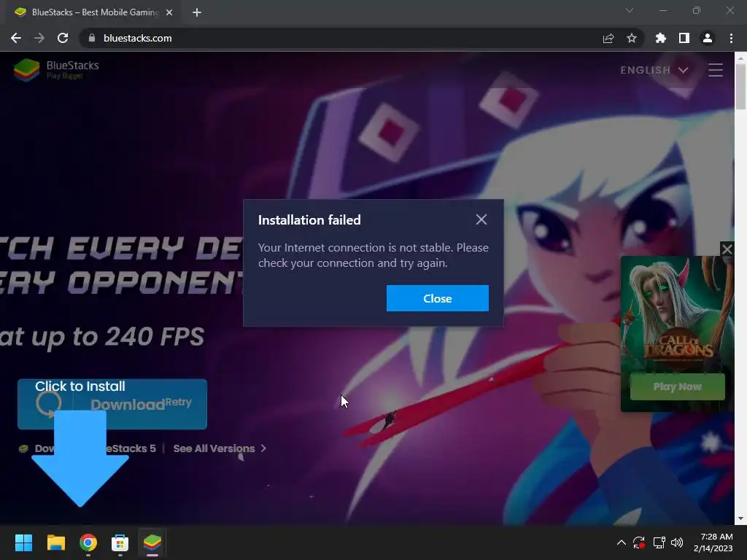The height and width of the screenshot is (560, 747).
Task: Open volume control in tray
Action: click(x=677, y=542)
